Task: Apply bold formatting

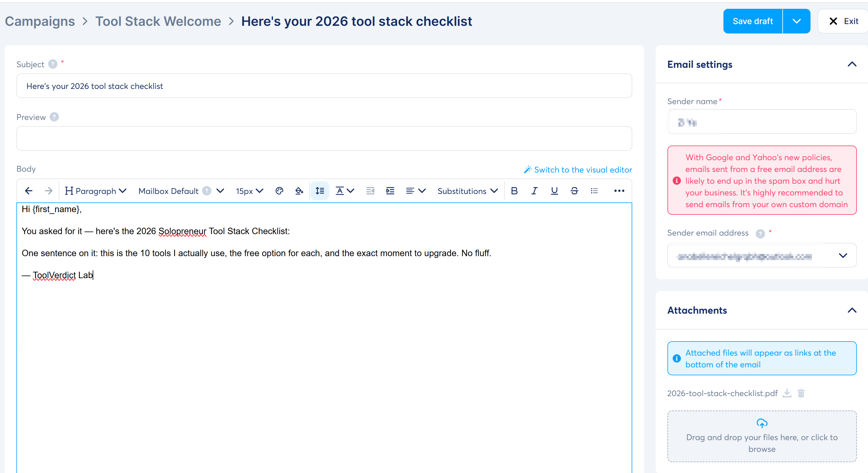Action: point(514,191)
